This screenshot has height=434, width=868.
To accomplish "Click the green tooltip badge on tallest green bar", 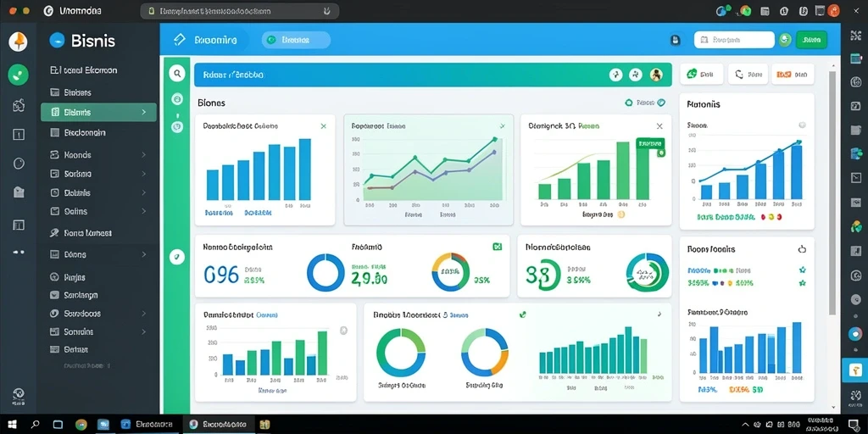I will tap(650, 144).
